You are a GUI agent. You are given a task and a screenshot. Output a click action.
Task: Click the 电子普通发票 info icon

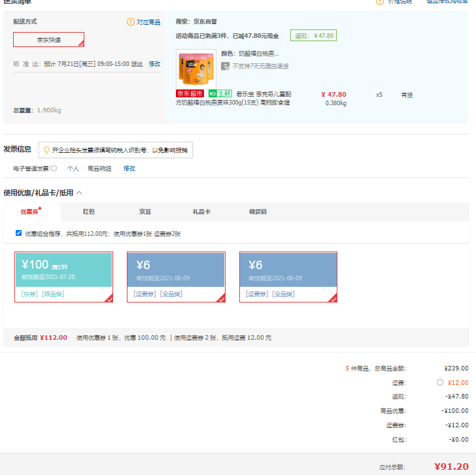pyautogui.click(x=54, y=169)
